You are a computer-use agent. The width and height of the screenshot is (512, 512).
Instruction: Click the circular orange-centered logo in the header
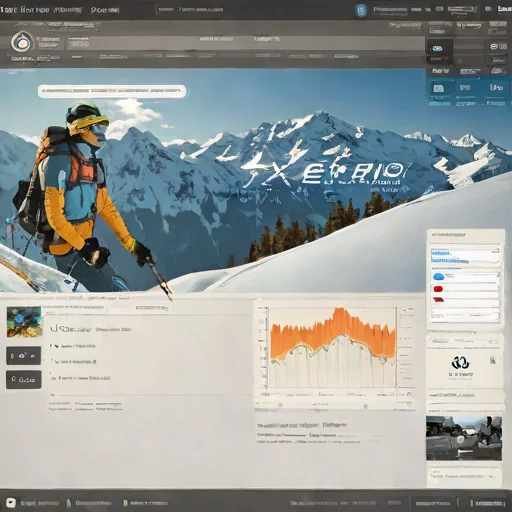22,42
